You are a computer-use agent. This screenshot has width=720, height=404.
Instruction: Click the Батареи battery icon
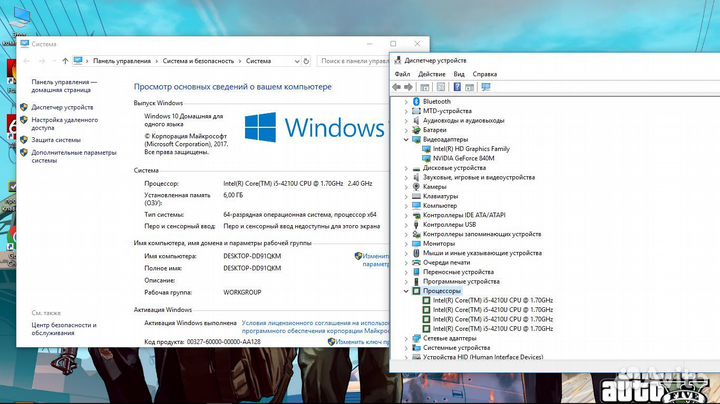pos(416,130)
